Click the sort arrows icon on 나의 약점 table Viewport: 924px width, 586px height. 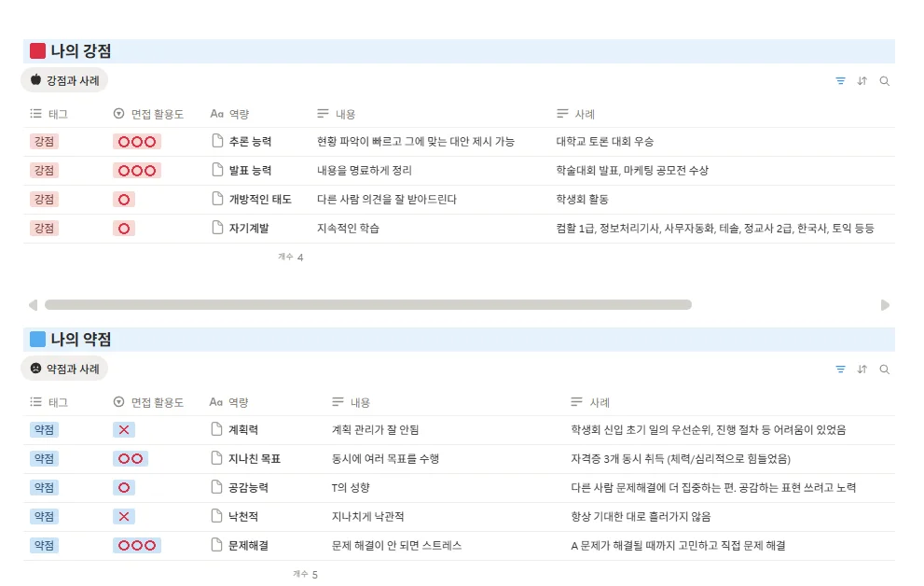point(862,370)
